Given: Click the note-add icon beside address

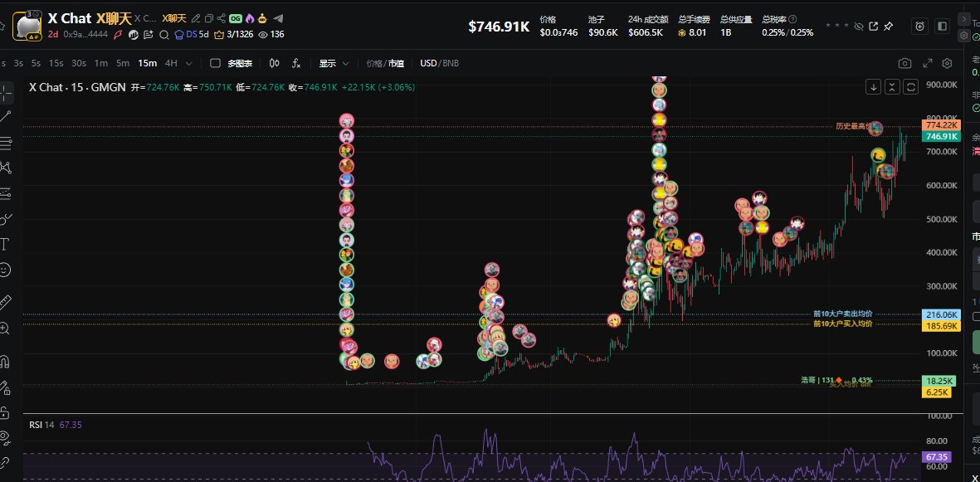Looking at the screenshot, I should pos(149,34).
